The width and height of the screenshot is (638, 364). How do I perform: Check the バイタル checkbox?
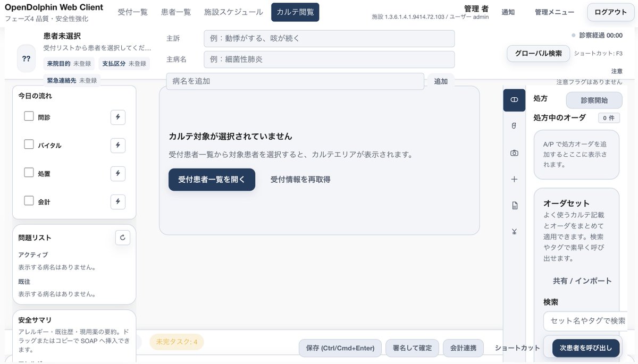(29, 144)
